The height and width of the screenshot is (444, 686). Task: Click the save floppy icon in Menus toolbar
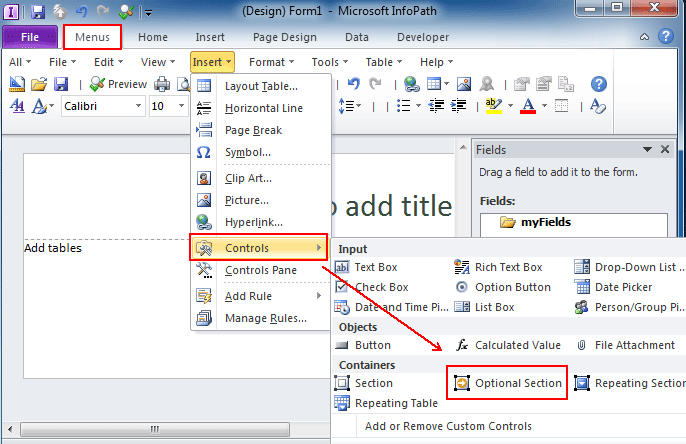pyautogui.click(x=61, y=84)
